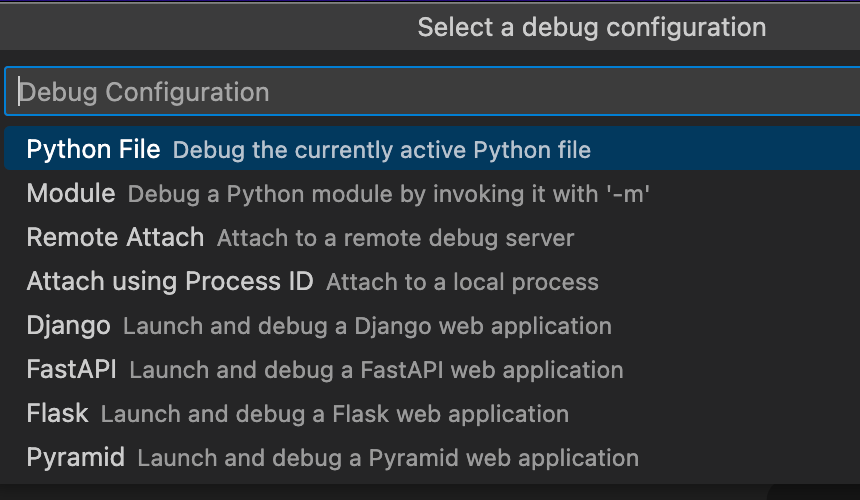Click the highlighted row's empty area beside Python file description

[724, 149]
